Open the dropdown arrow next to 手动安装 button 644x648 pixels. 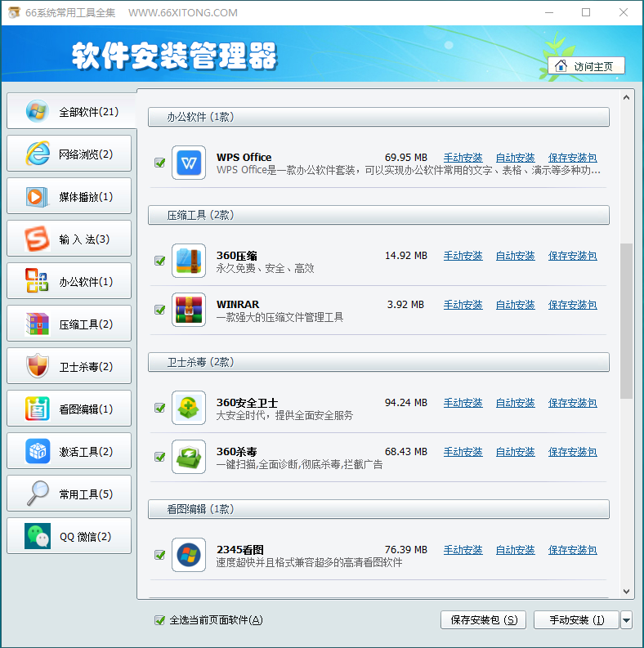pyautogui.click(x=626, y=620)
